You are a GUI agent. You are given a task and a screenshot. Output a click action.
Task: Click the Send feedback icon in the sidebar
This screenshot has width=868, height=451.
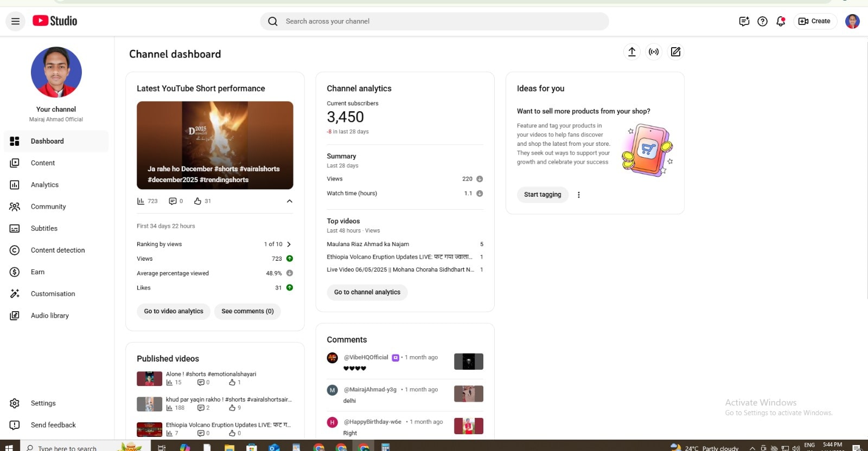[x=15, y=425]
